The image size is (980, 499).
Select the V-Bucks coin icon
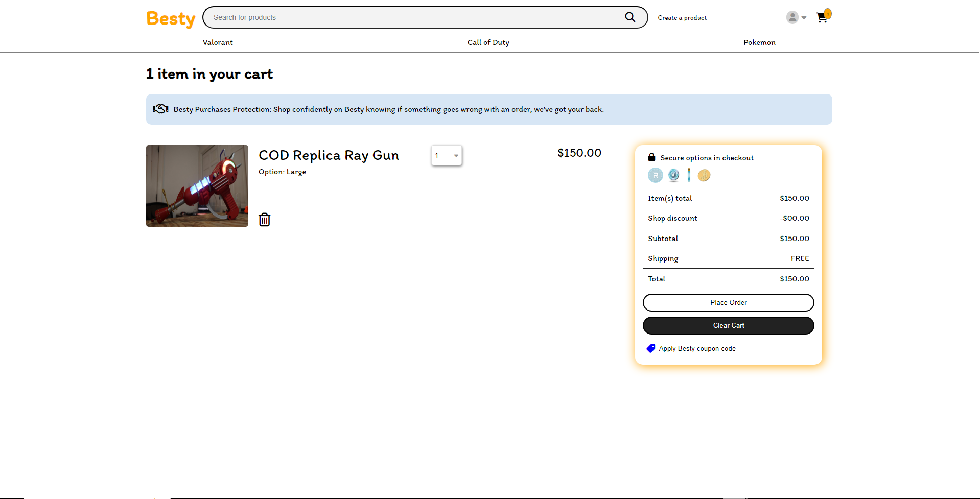pos(673,175)
